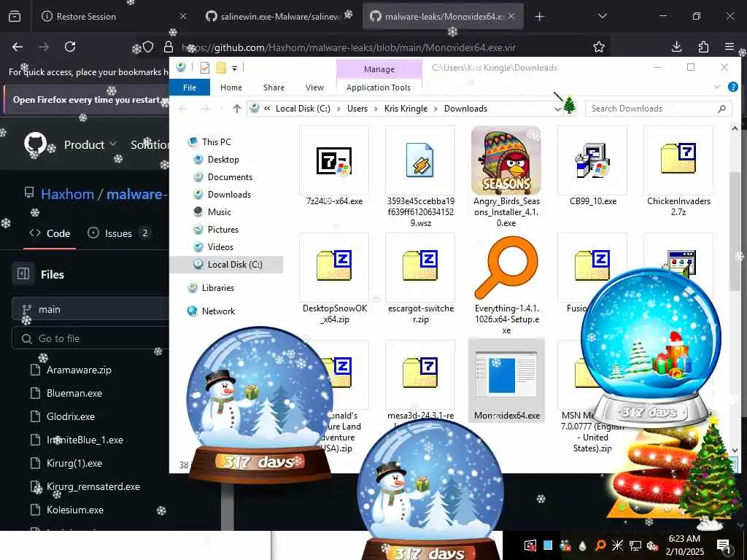The height and width of the screenshot is (560, 747).
Task: Select Desktop in the navigation pane
Action: pyautogui.click(x=223, y=160)
